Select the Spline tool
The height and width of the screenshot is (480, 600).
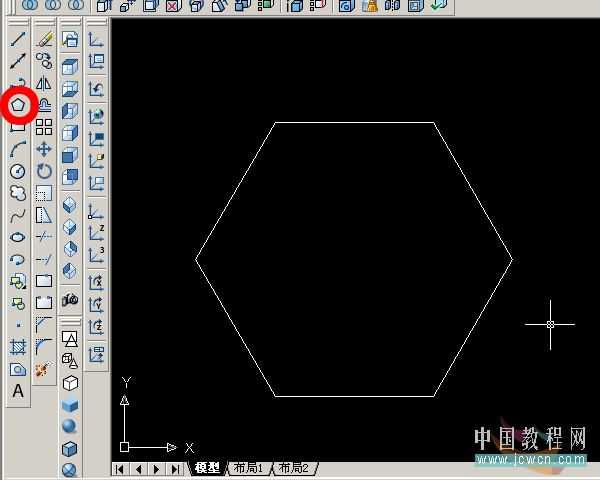[x=18, y=216]
